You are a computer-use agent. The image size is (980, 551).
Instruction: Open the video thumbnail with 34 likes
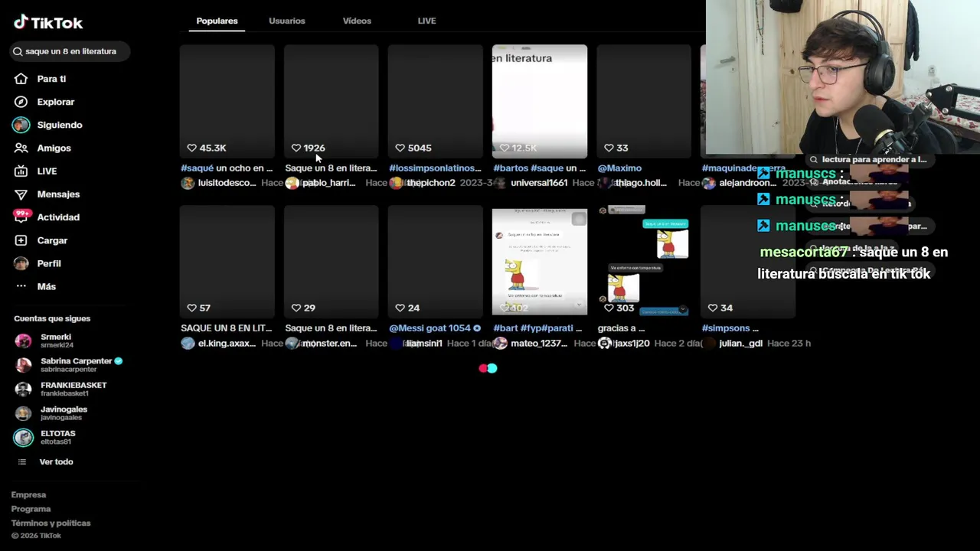(x=748, y=261)
